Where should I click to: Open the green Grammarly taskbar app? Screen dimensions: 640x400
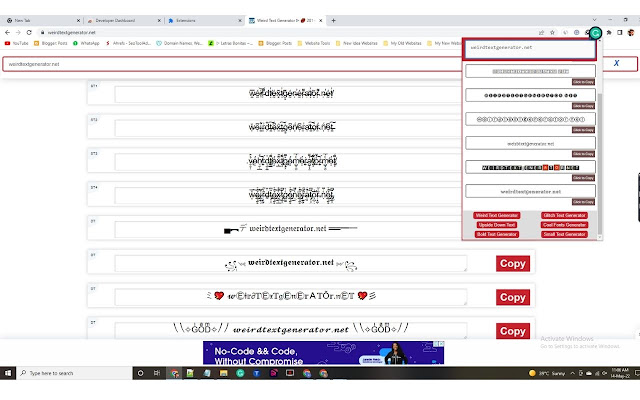click(x=240, y=373)
